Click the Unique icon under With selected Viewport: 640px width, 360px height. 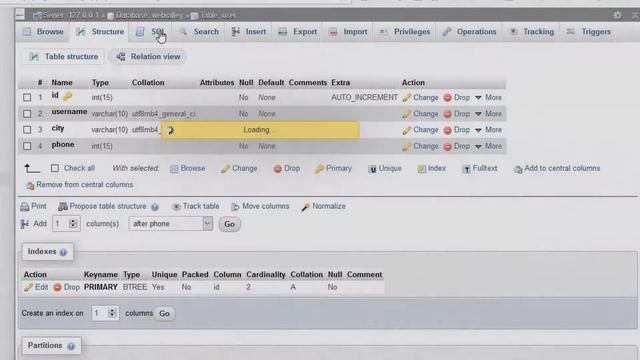(x=372, y=169)
